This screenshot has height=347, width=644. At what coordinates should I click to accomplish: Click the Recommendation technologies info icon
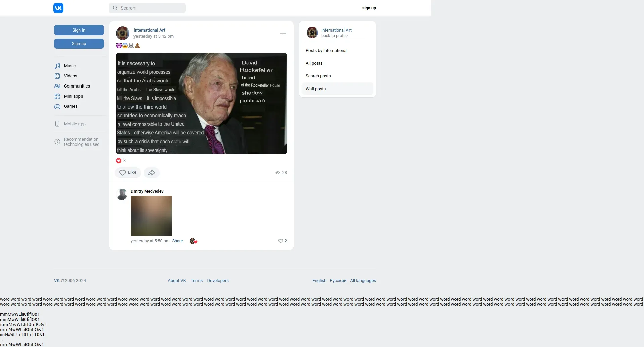pyautogui.click(x=57, y=142)
